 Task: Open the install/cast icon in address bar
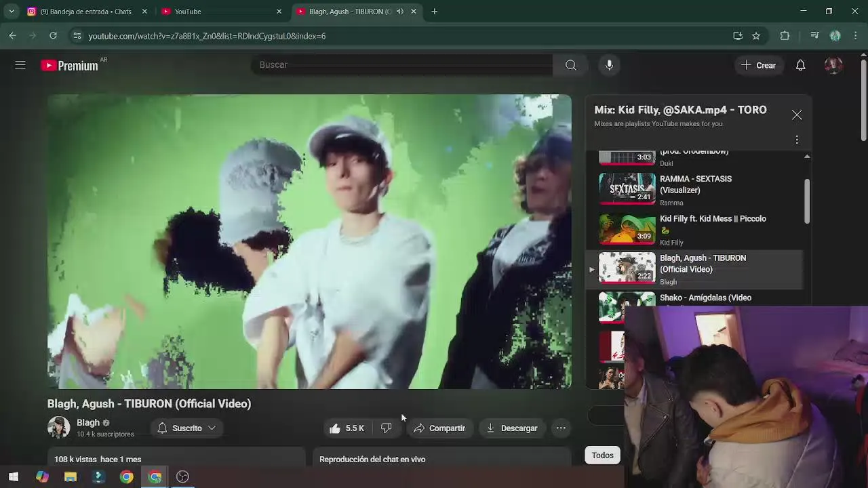(x=738, y=36)
